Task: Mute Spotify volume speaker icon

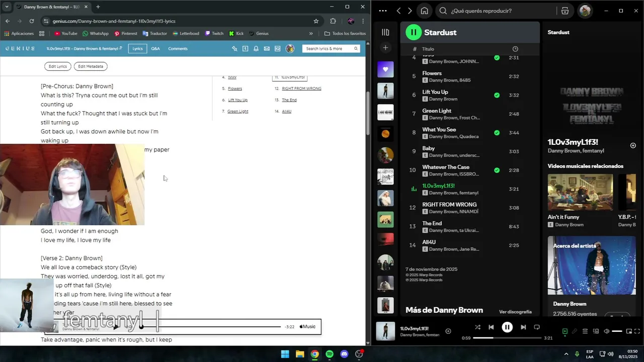Action: pos(606,331)
